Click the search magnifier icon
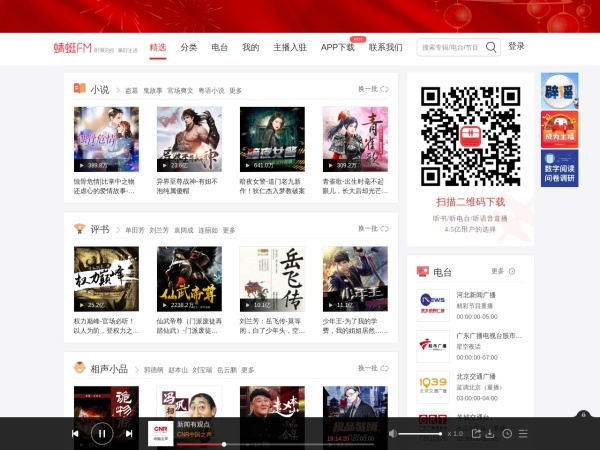 tap(488, 47)
